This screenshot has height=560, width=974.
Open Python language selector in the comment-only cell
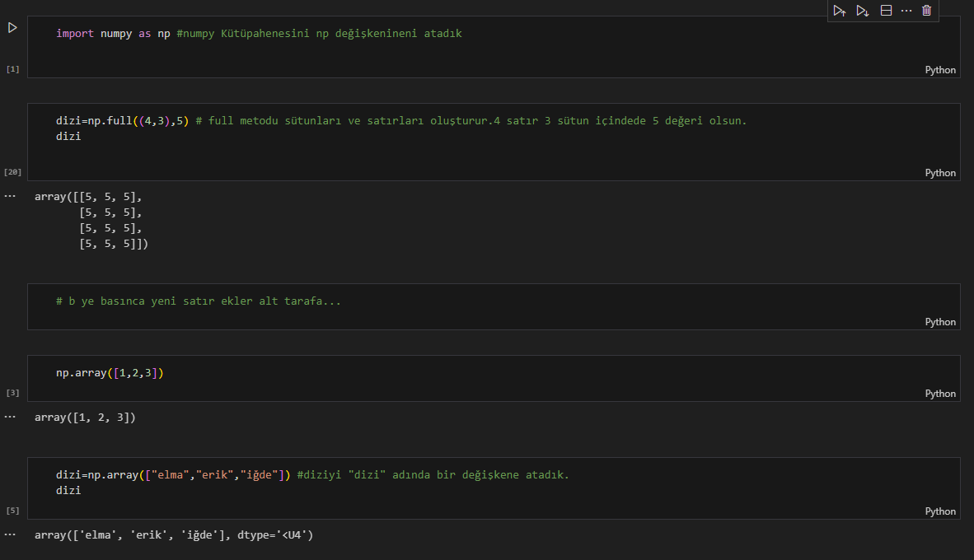[940, 322]
